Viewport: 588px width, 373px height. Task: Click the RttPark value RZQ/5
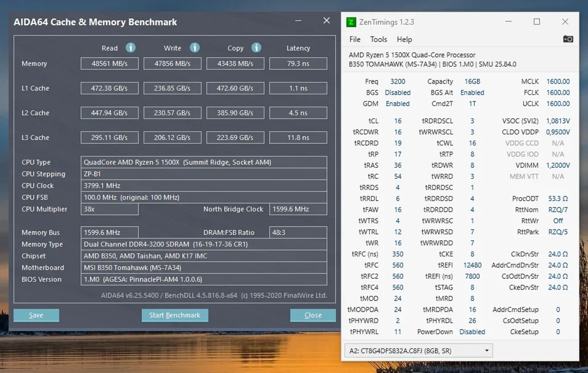pyautogui.click(x=558, y=232)
